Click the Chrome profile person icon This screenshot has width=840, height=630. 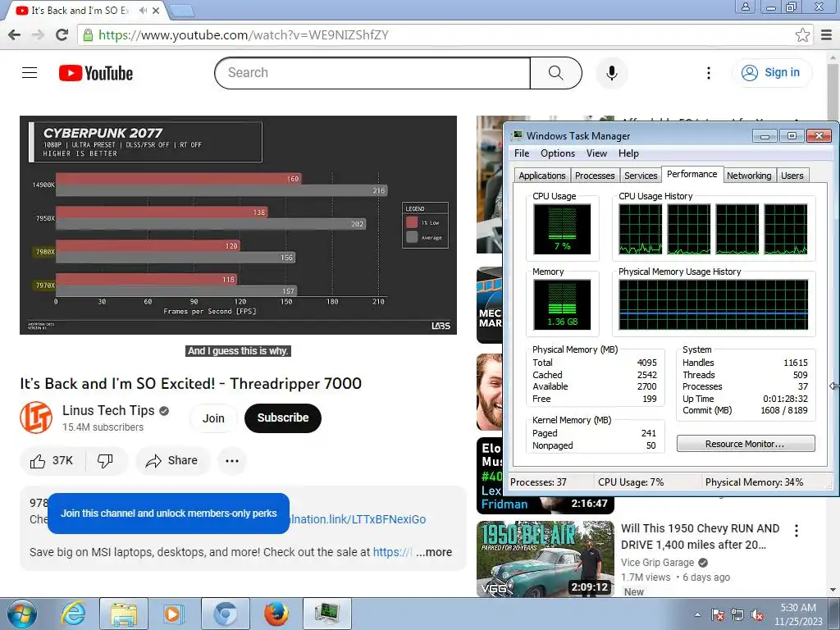click(x=745, y=7)
